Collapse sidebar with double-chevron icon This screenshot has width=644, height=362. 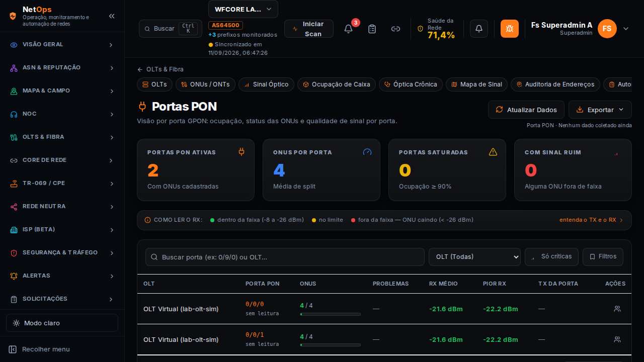click(x=112, y=16)
